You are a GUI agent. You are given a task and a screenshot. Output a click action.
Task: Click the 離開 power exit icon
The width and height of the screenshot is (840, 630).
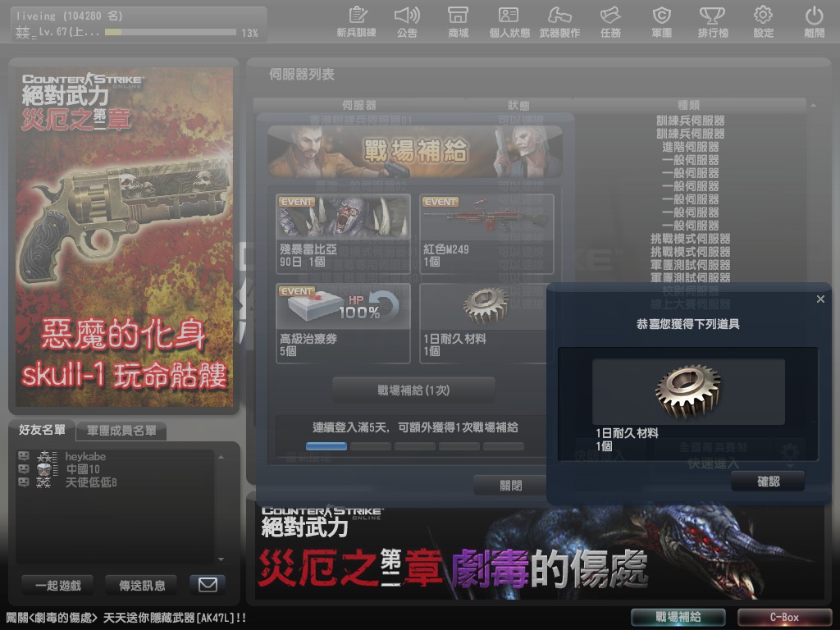(815, 22)
